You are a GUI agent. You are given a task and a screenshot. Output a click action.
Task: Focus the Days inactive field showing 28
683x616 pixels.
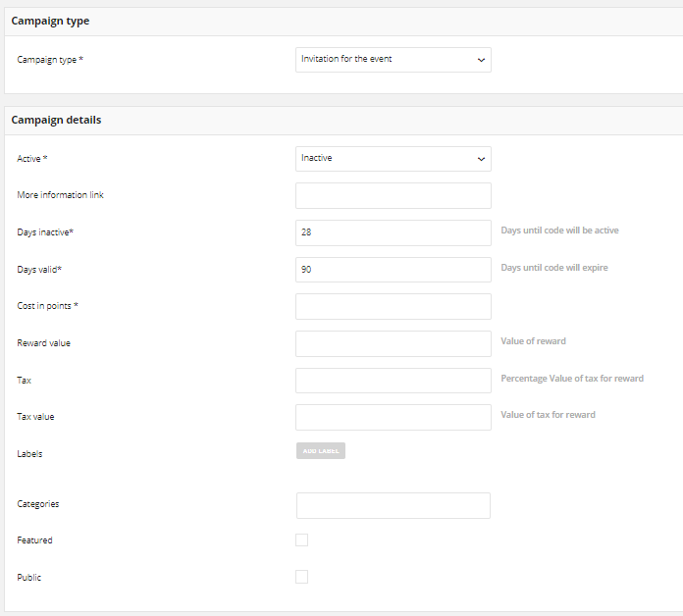393,232
